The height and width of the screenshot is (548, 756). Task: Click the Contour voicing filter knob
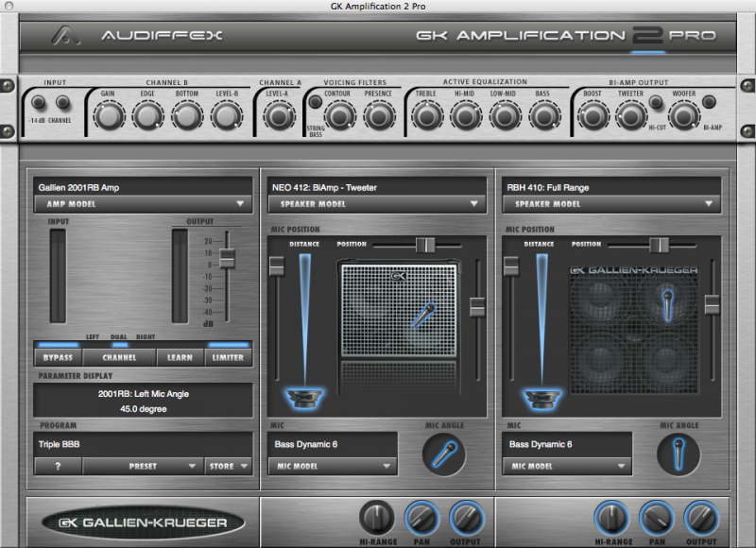tap(340, 116)
